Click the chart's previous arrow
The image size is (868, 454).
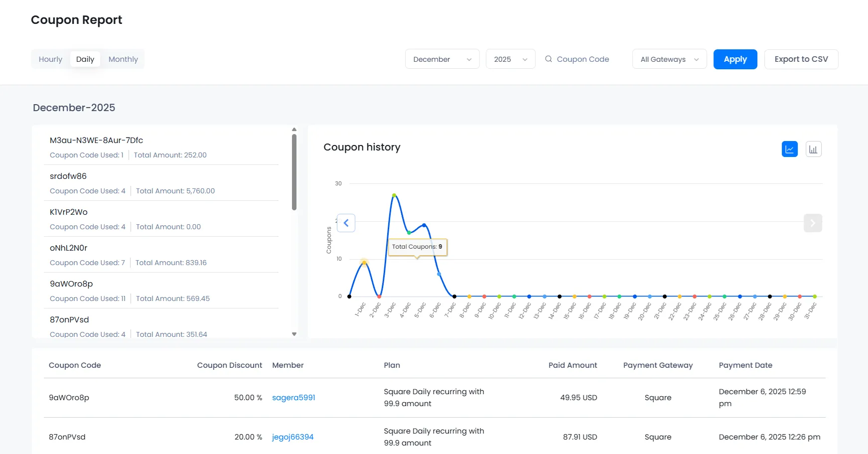click(x=346, y=223)
